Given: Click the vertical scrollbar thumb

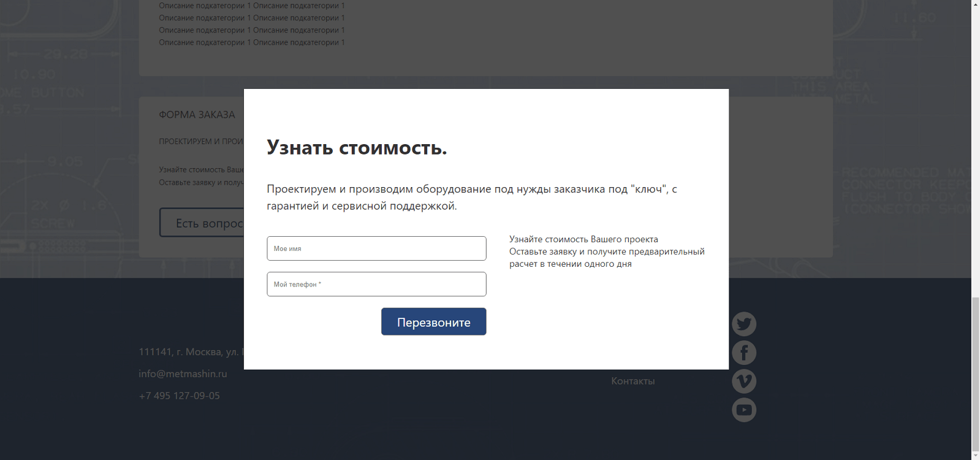Looking at the screenshot, I should point(976,373).
